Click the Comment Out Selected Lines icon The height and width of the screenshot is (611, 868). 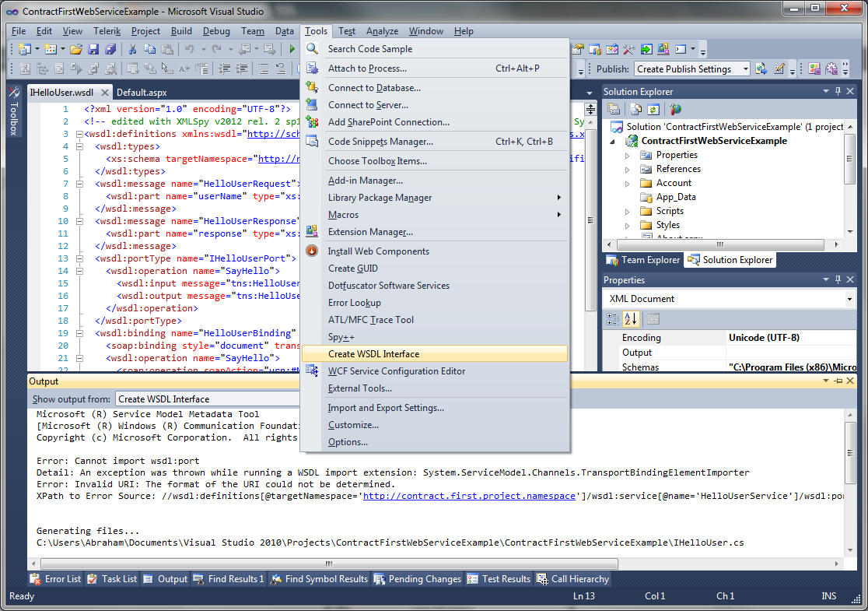click(x=261, y=68)
